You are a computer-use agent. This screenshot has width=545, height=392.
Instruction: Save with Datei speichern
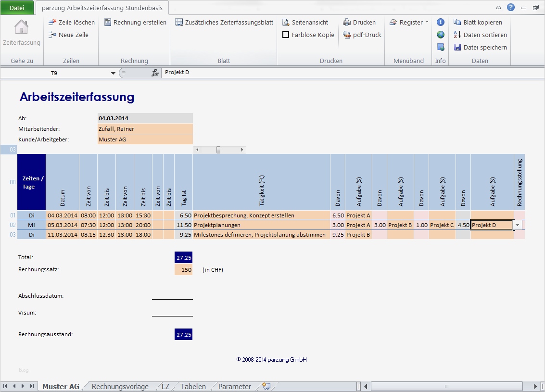(480, 47)
